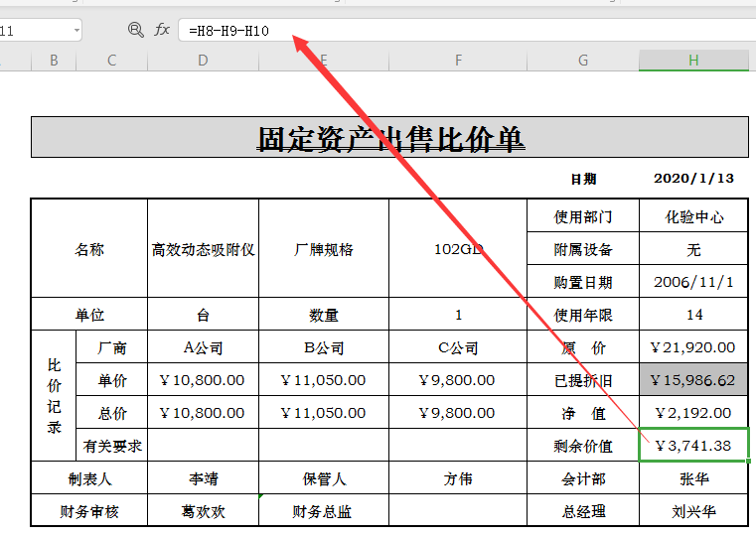Select the B公司 cell
The height and width of the screenshot is (536, 756).
[324, 347]
